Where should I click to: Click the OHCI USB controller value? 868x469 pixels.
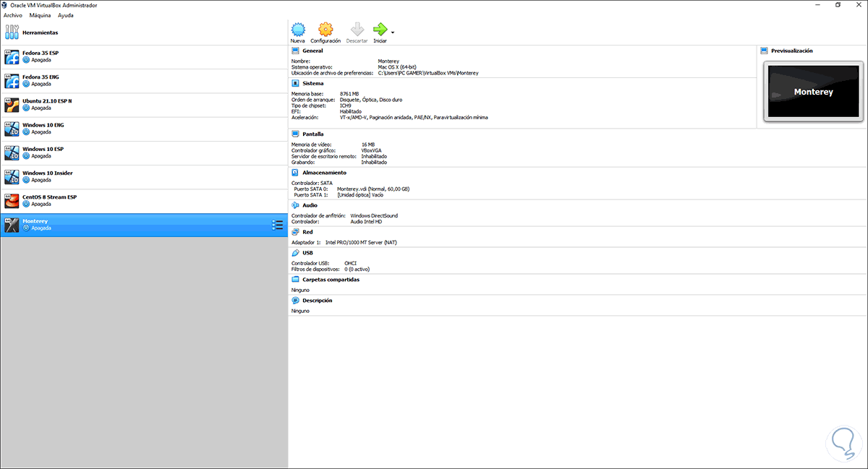pos(351,263)
